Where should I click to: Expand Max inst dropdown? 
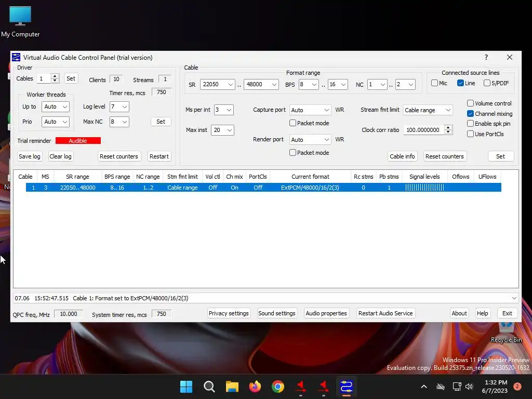(222, 130)
